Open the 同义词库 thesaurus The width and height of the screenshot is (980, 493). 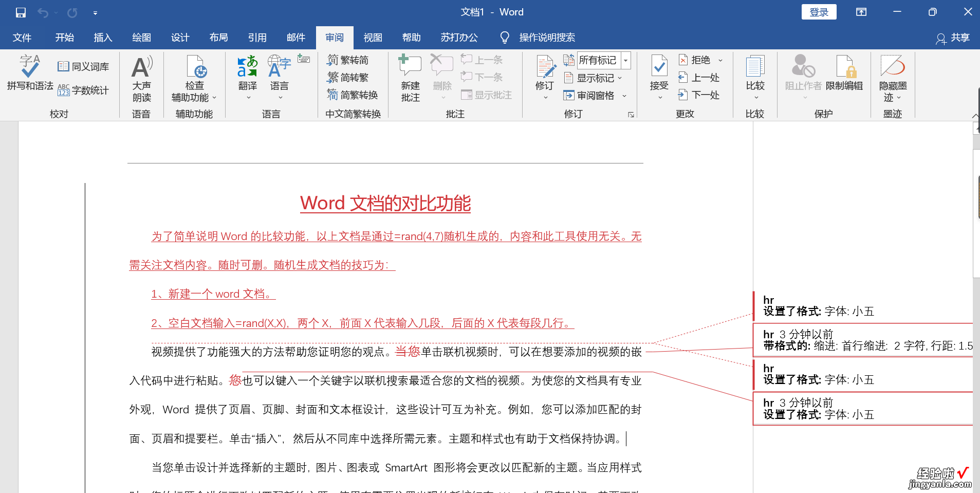tap(83, 66)
